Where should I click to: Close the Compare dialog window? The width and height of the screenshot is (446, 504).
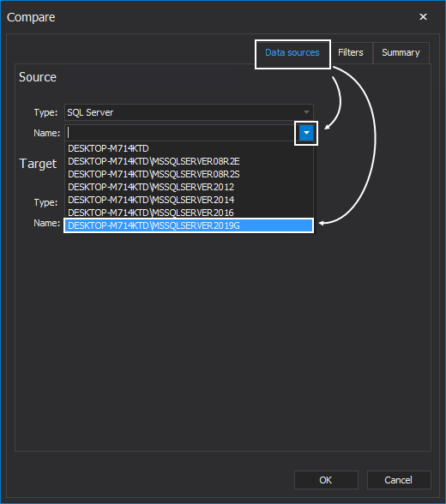[x=423, y=17]
